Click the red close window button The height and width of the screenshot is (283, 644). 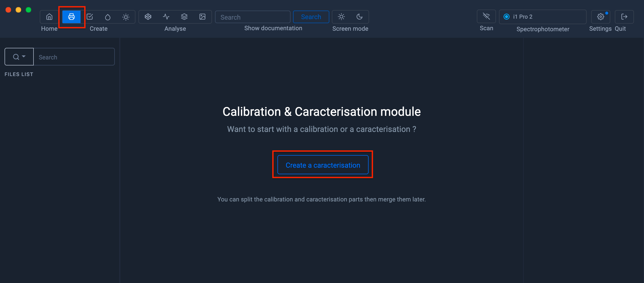coord(8,10)
